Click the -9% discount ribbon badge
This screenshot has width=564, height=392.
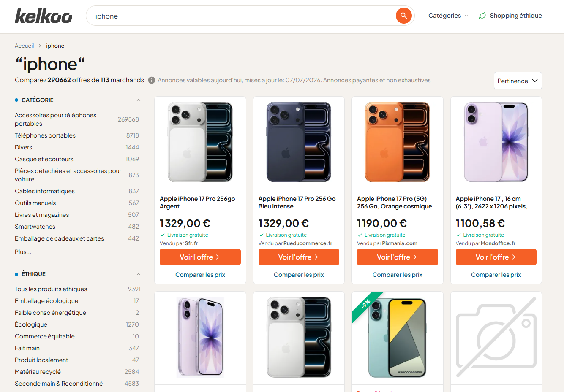point(366,303)
